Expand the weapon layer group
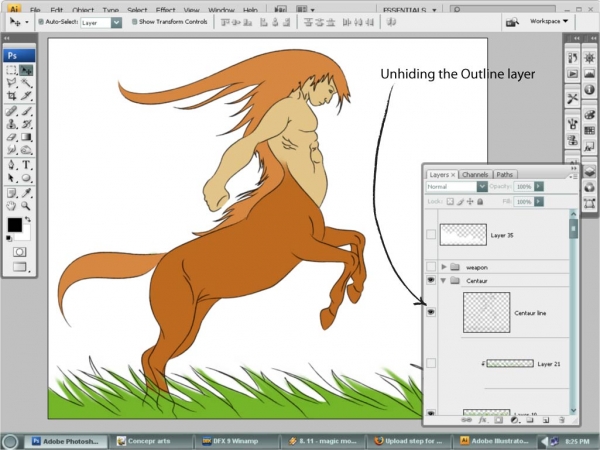 click(x=444, y=266)
